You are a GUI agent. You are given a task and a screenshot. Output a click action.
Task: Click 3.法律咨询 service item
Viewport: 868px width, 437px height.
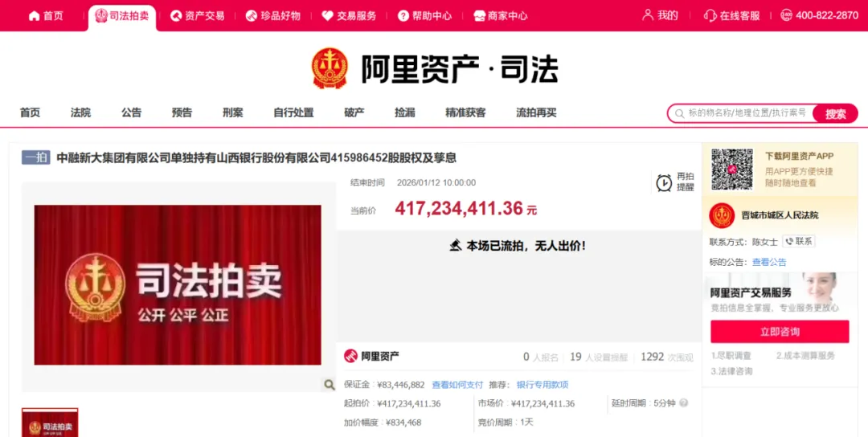click(x=731, y=371)
